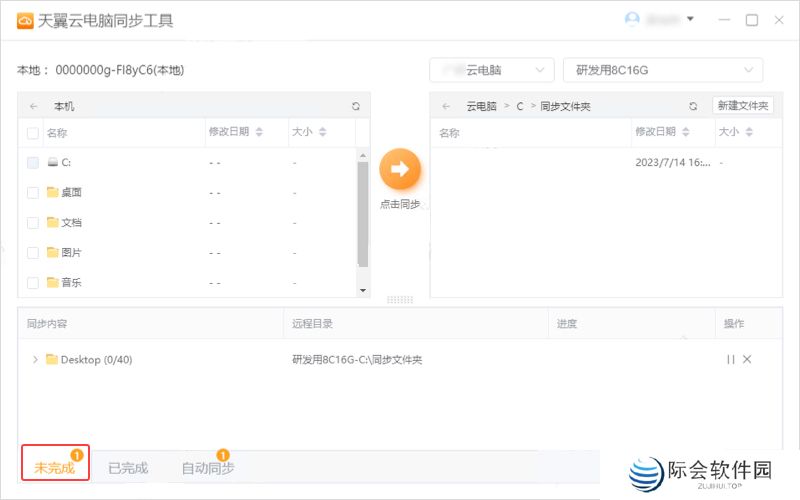Go back in cloud 云电脑 panel
Screen dimensions: 800x500
[446, 106]
